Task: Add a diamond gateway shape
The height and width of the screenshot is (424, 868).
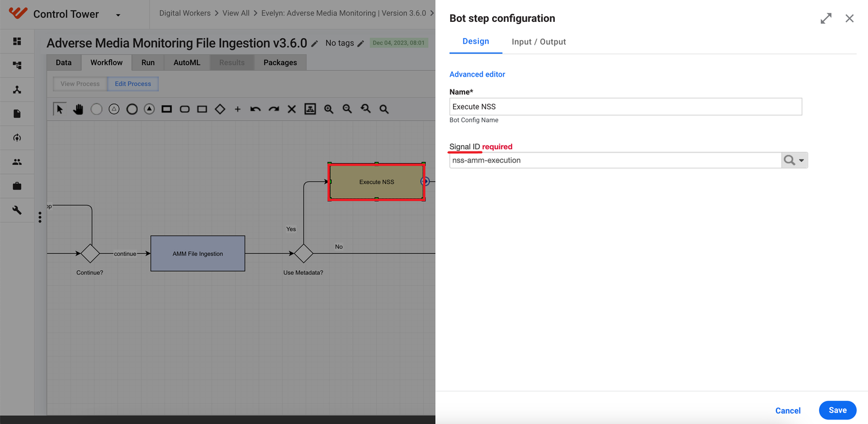Action: point(220,109)
